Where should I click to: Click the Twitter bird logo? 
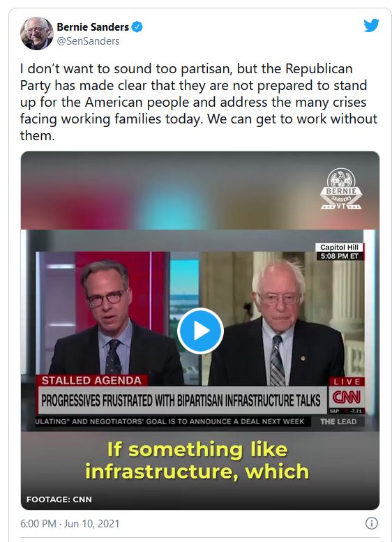[x=371, y=26]
